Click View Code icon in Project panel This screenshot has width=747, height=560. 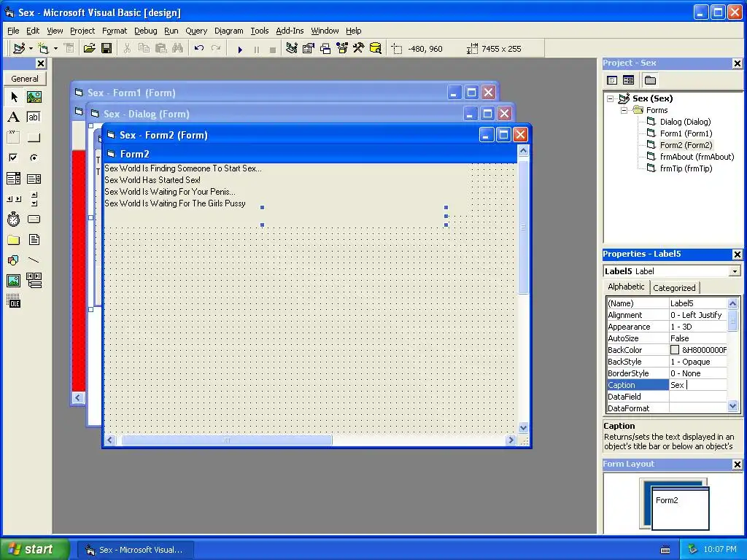tap(612, 80)
